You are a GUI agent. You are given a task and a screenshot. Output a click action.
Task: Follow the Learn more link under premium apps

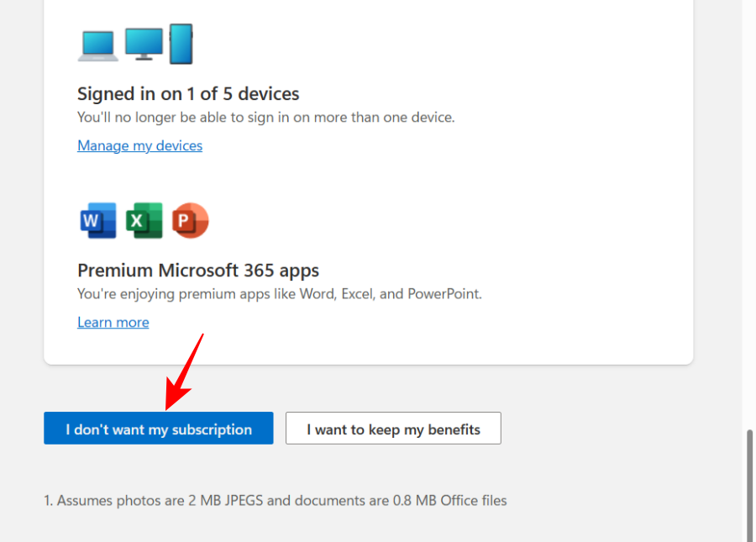point(113,322)
